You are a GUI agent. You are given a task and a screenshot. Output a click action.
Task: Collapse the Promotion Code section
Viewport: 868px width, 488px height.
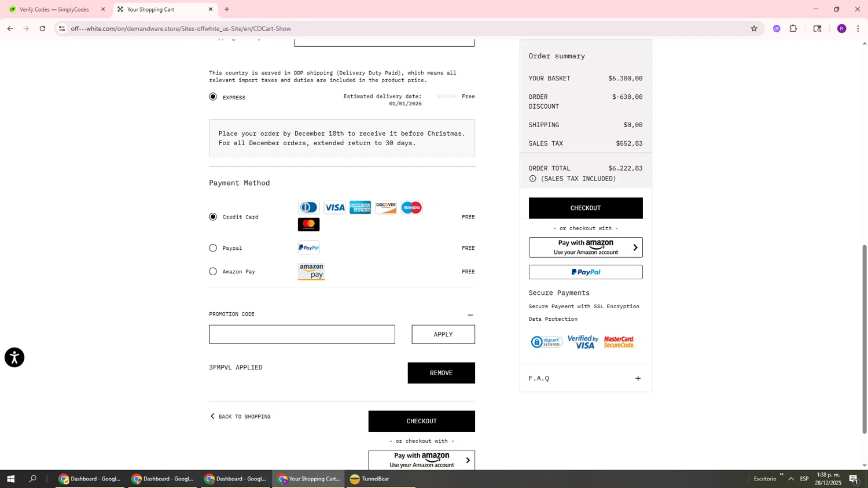click(470, 315)
